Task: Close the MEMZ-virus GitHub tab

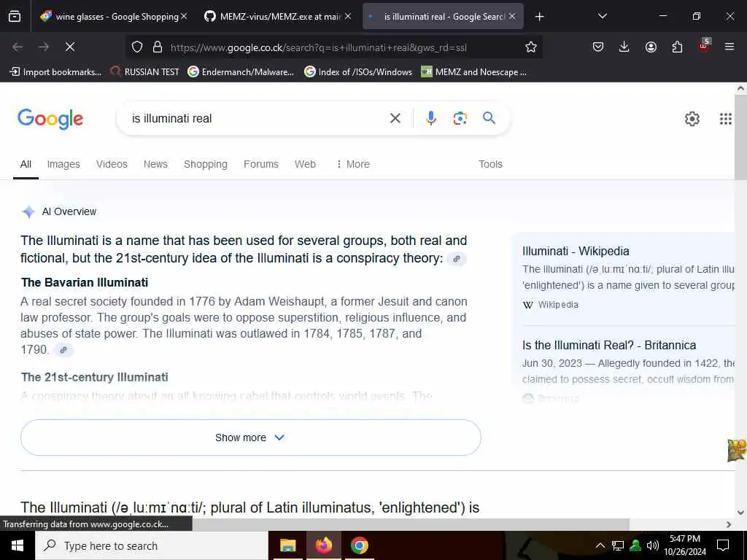Action: (348, 16)
